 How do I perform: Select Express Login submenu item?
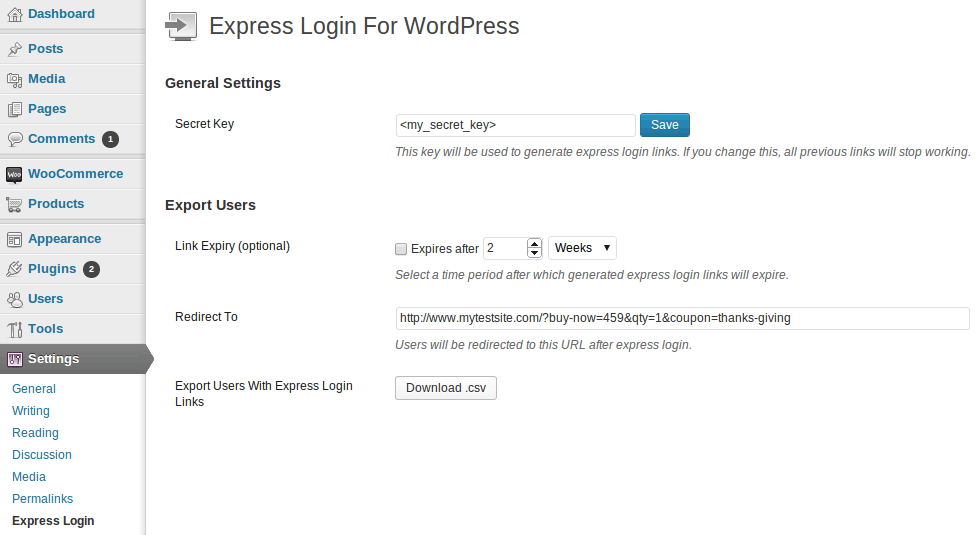(x=53, y=521)
